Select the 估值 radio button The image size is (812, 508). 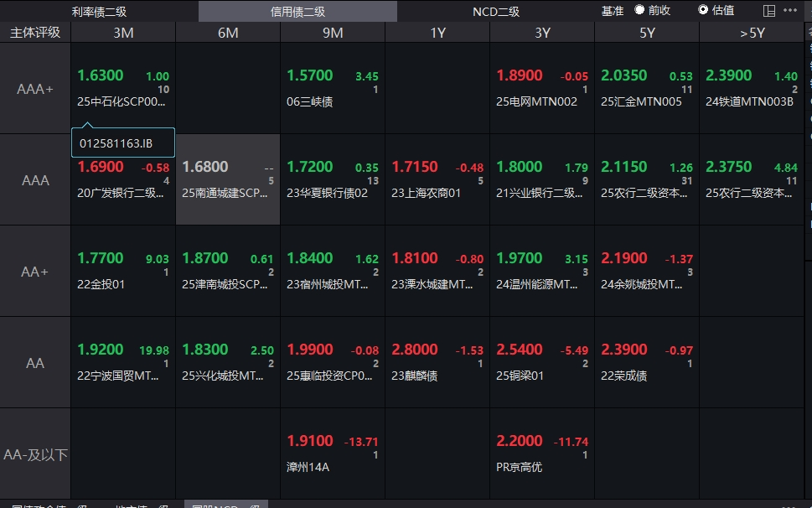pyautogui.click(x=703, y=10)
